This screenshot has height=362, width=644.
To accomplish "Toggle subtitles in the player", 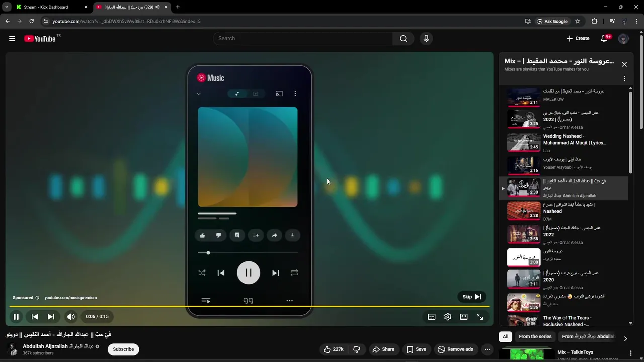I will click(432, 317).
